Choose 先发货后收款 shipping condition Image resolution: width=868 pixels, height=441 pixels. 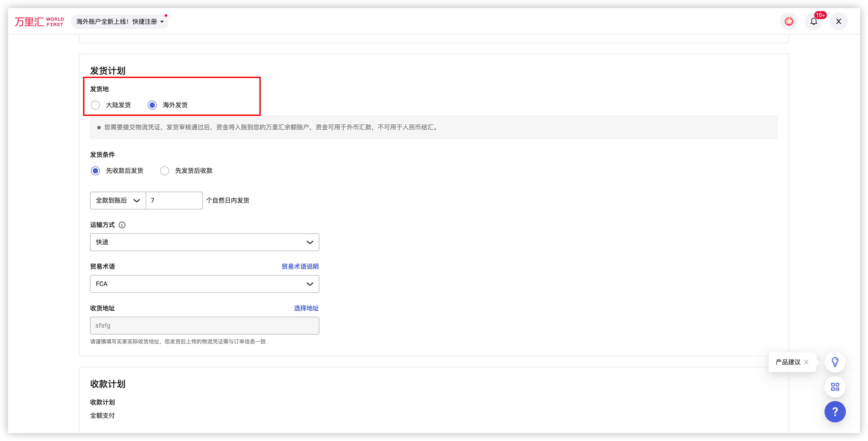[165, 171]
